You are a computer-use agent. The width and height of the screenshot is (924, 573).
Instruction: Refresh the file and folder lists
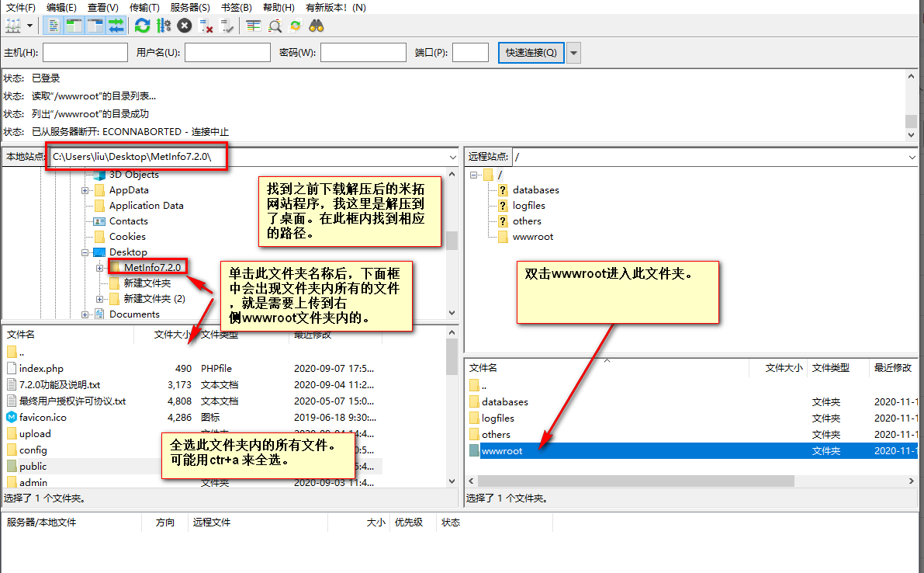142,26
